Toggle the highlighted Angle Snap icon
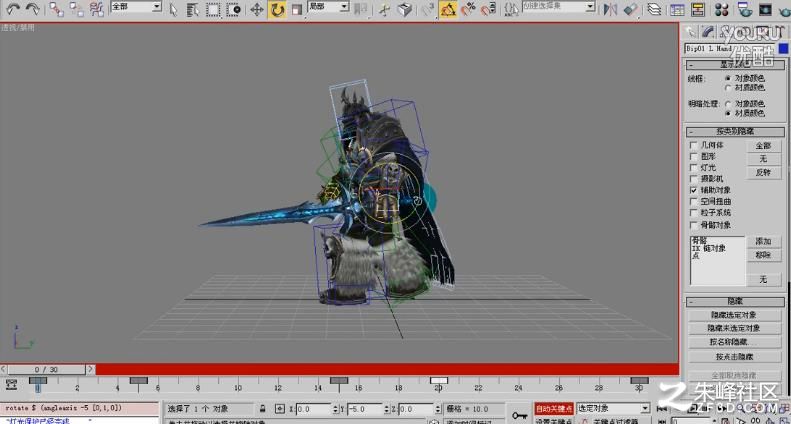This screenshot has width=791, height=424. (448, 9)
